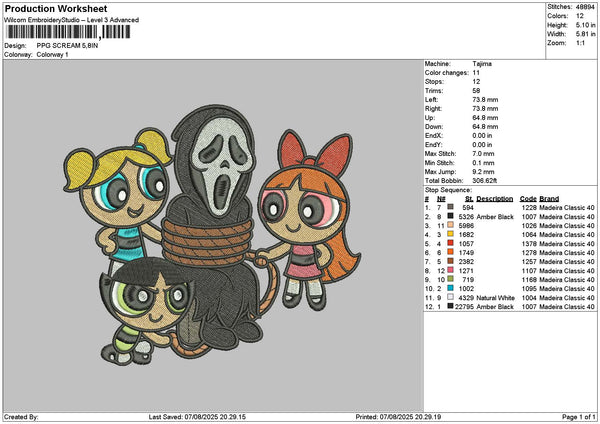600x424 pixels.
Task: Select the red swatch in row with code 1378
Action: (x=450, y=243)
